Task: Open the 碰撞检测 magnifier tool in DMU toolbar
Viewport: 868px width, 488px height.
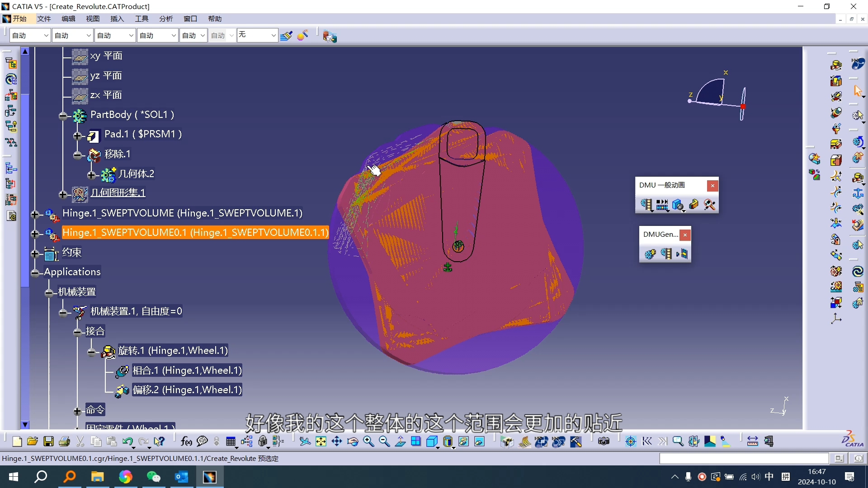Action: (710, 204)
